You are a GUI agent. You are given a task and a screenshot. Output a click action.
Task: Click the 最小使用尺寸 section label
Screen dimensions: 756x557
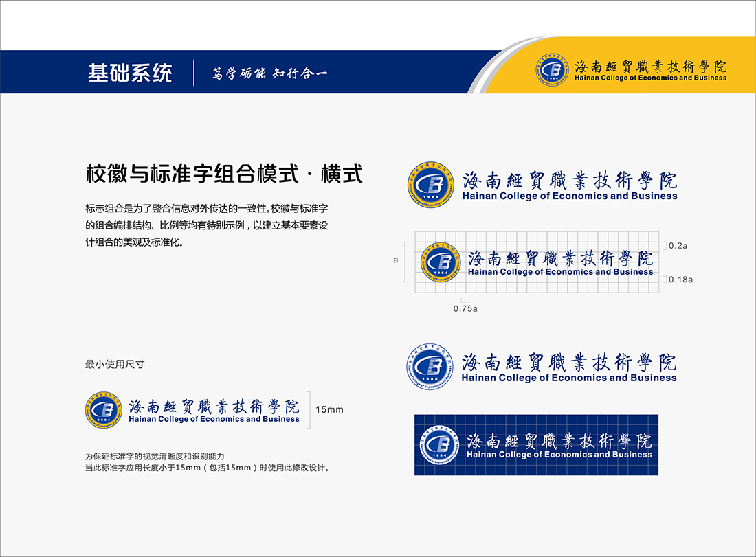[x=115, y=364]
